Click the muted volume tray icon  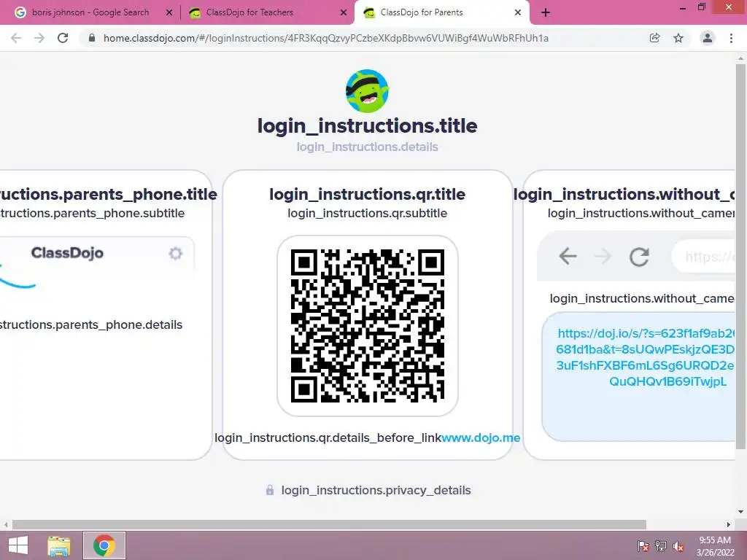click(678, 546)
